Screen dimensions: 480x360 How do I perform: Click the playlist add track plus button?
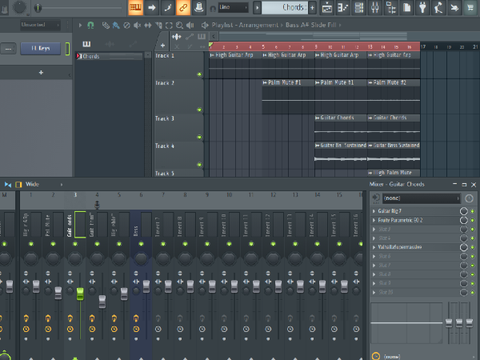coord(163,45)
